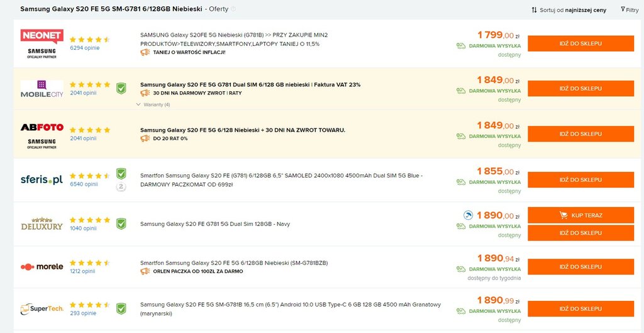Screen dimensions: 644x333
Task: Click the free shipping truck icon in morele row
Action: (461, 269)
